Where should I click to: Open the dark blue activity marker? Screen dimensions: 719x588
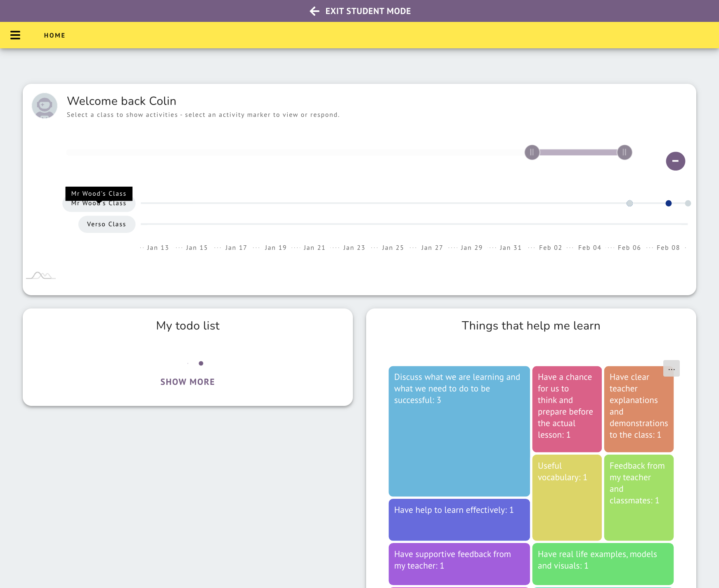coord(669,203)
